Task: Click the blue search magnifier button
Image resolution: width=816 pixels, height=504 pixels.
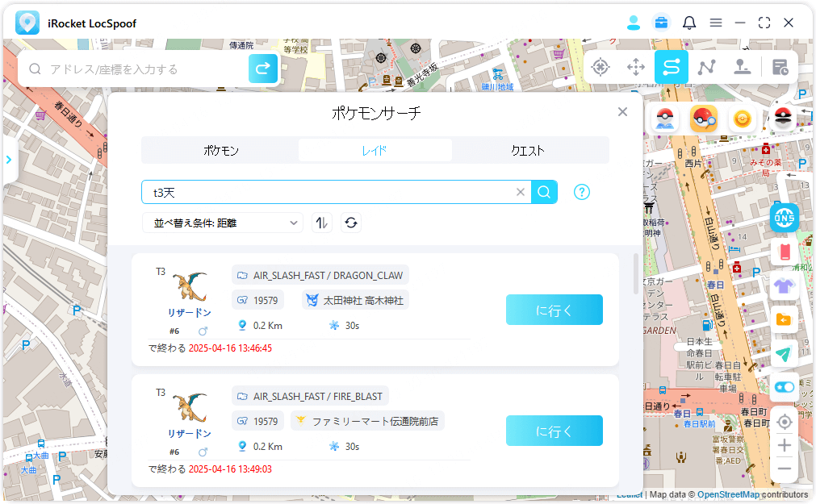Action: pos(544,192)
